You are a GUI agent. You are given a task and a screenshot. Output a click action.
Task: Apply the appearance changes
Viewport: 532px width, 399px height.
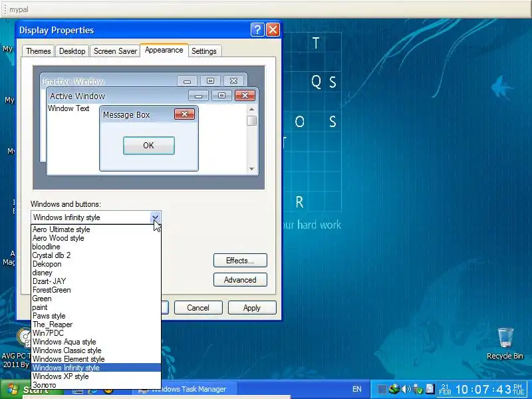252,308
